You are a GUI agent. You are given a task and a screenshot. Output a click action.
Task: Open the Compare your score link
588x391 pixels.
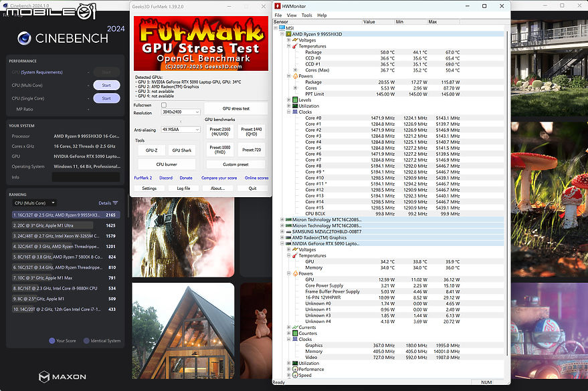[219, 178]
